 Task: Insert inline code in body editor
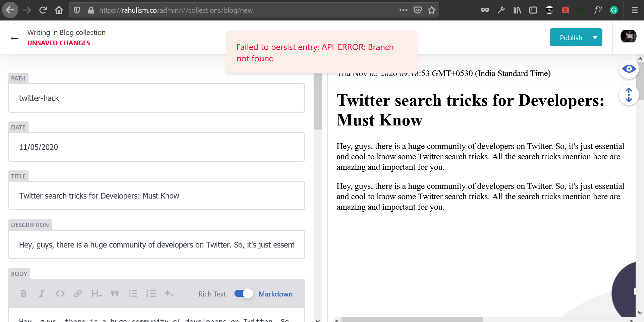[60, 294]
